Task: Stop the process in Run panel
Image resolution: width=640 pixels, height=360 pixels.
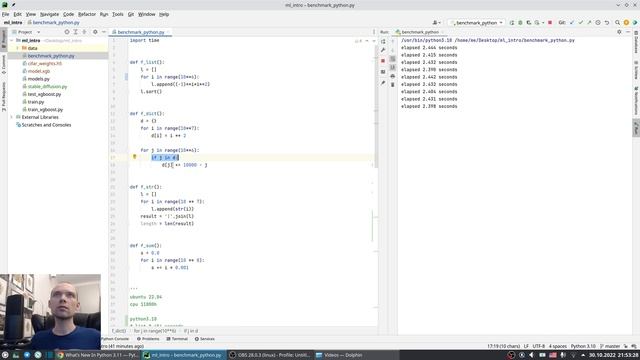Action: [x=383, y=61]
